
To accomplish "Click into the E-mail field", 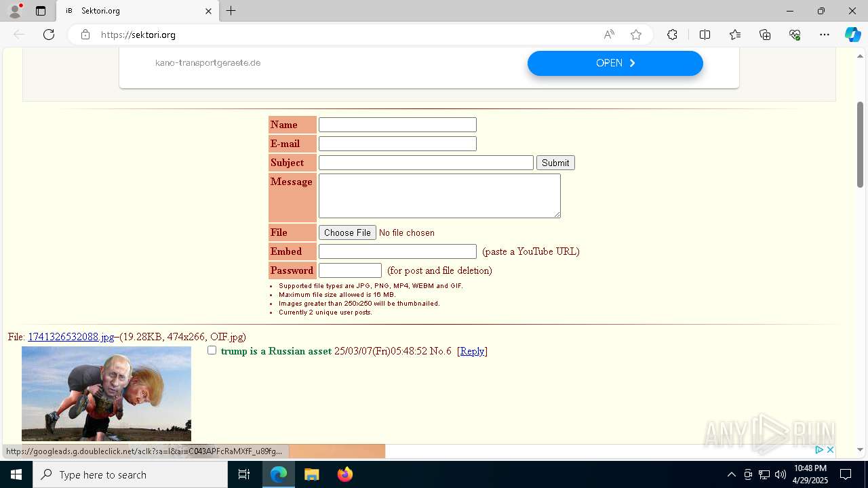I will [x=397, y=144].
